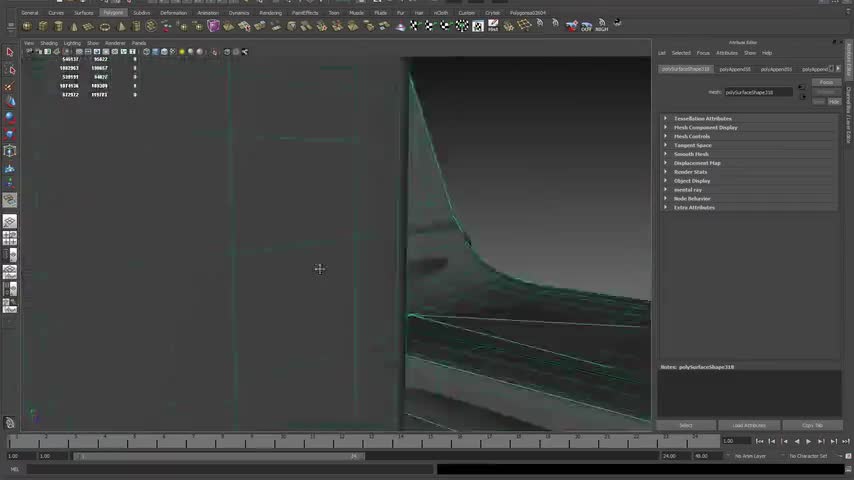854x480 pixels.
Task: Activate the Scale tool icon
Action: tap(9, 134)
